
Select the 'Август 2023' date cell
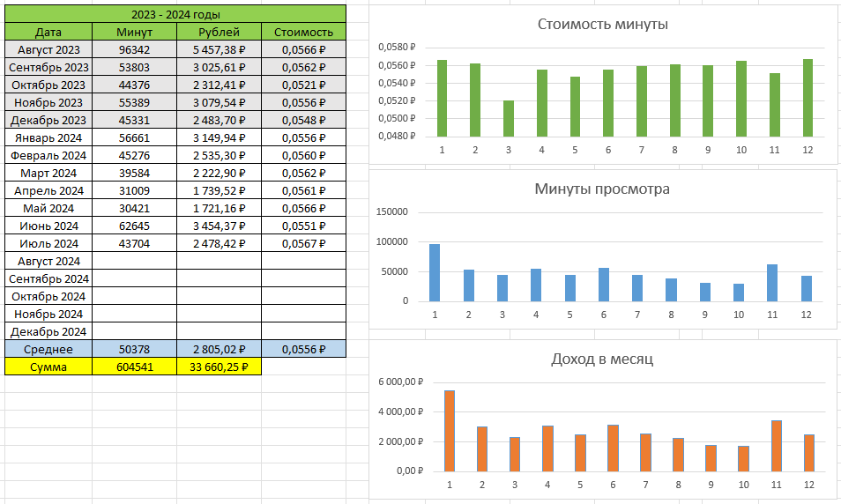pos(48,50)
